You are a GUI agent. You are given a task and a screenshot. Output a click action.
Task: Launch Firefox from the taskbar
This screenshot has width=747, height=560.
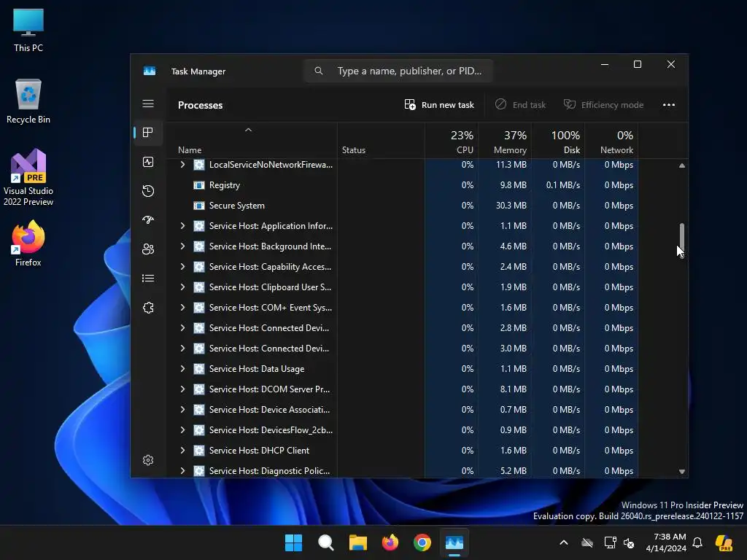click(x=390, y=542)
